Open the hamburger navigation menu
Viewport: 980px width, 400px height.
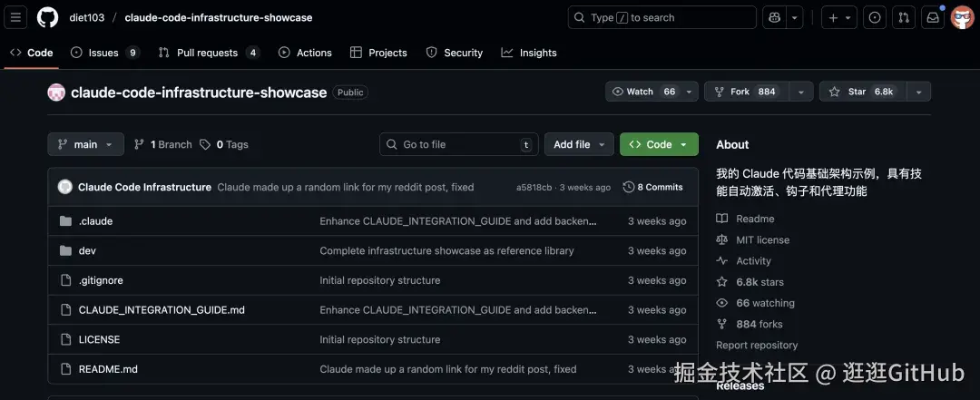(x=15, y=17)
